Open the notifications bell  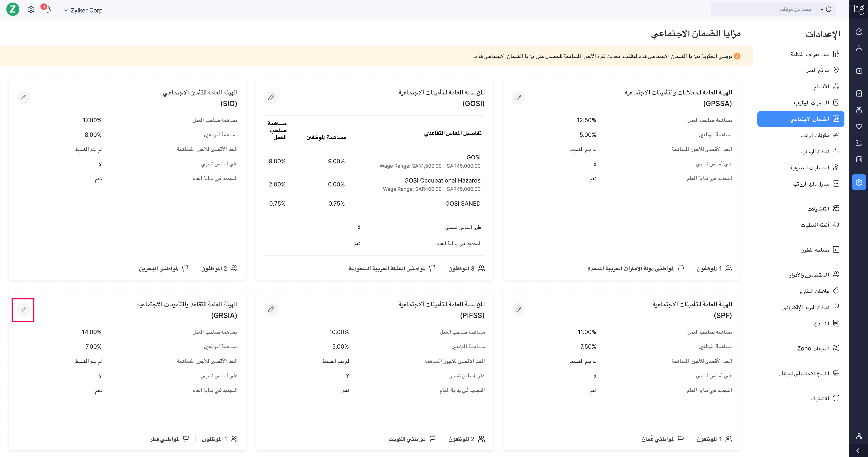point(47,9)
